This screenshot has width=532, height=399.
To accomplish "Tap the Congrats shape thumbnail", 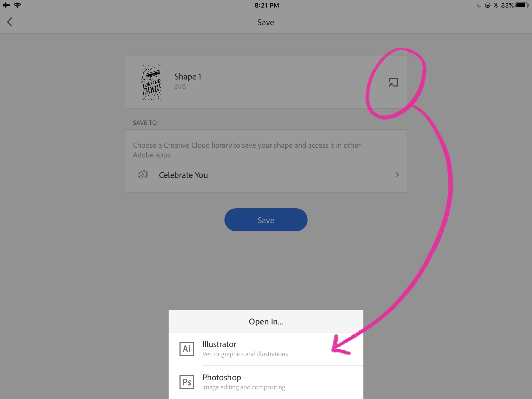I will click(x=151, y=82).
